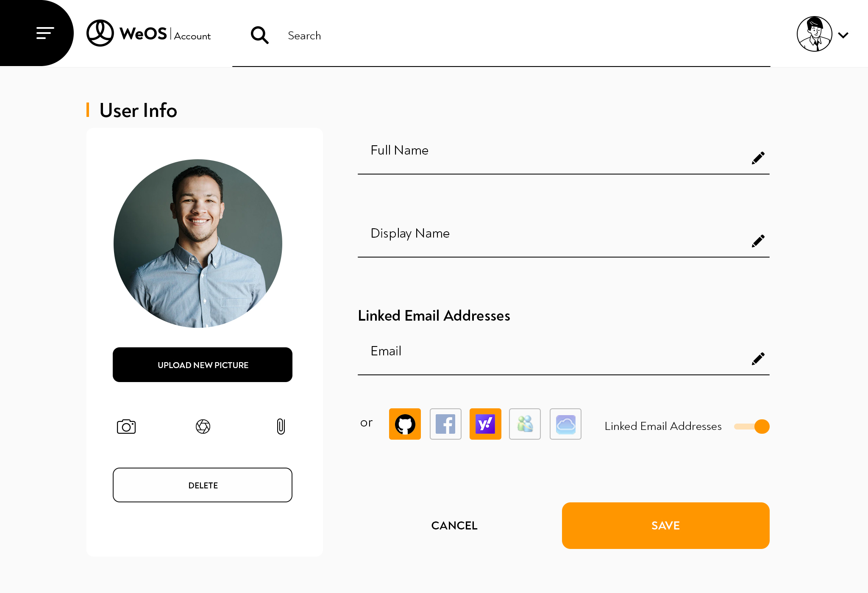Screen dimensions: 868x593
Task: Choose the iCloud account icon
Action: tap(565, 424)
